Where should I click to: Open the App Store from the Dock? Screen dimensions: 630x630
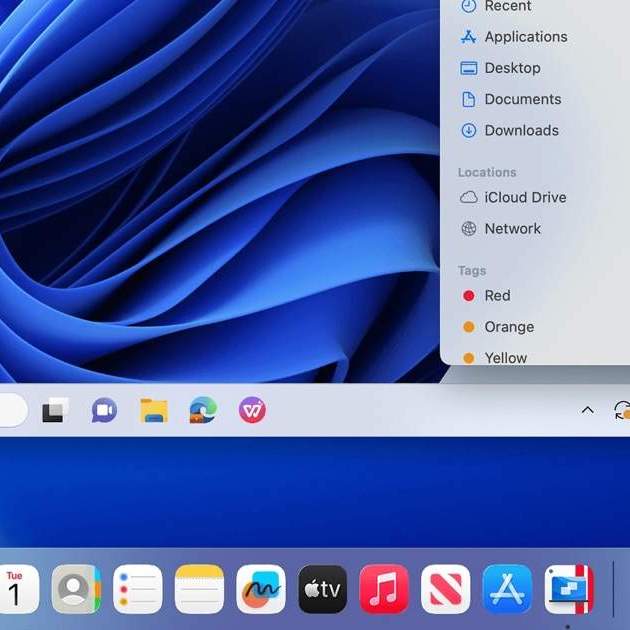[x=507, y=589]
